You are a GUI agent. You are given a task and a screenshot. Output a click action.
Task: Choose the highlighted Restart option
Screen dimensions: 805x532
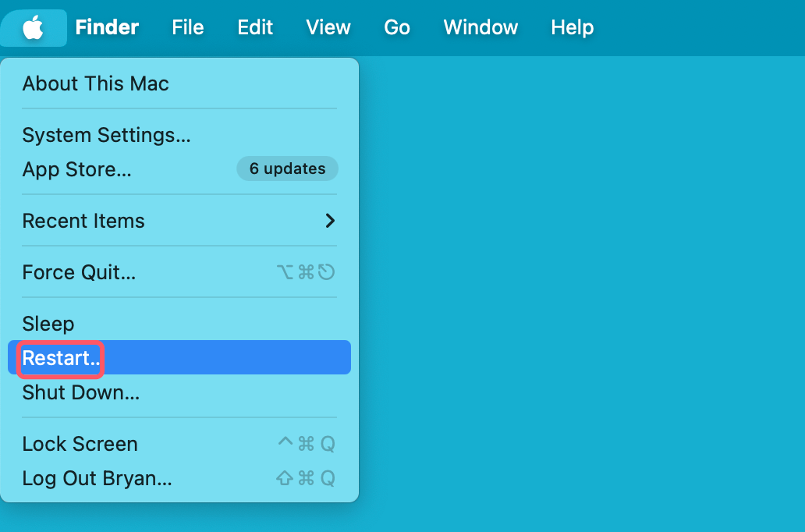[61, 358]
